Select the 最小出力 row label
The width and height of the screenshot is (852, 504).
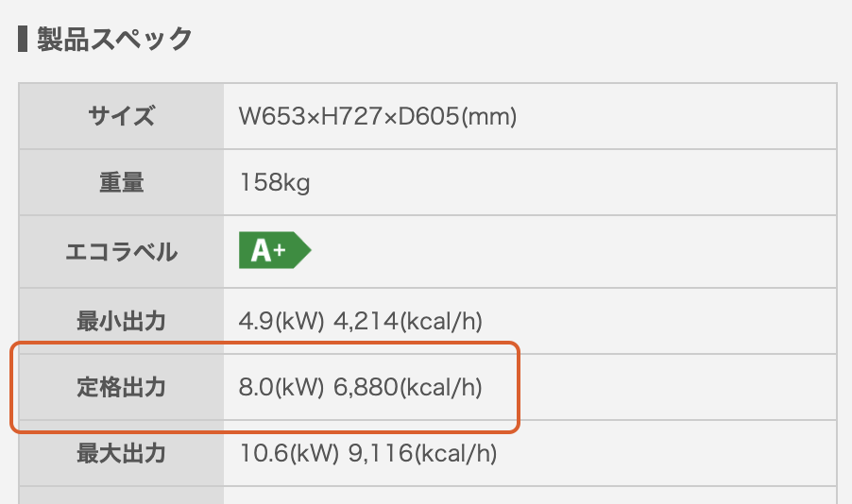pyautogui.click(x=121, y=321)
